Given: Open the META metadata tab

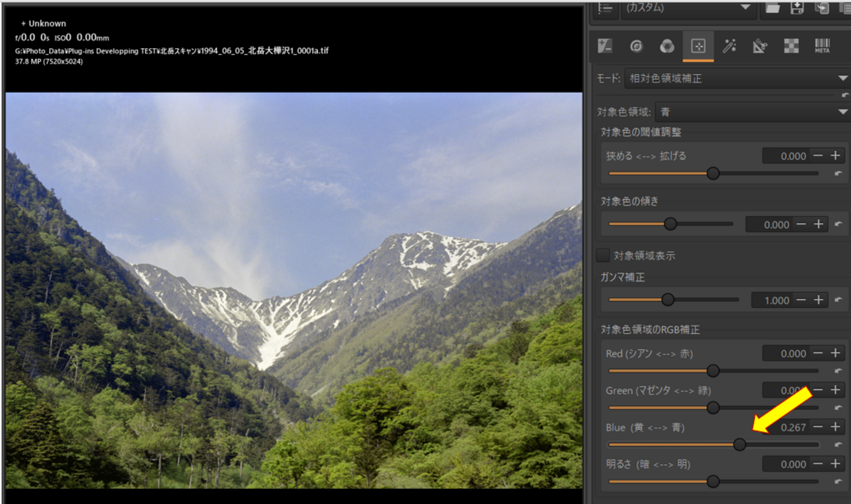Looking at the screenshot, I should click(x=822, y=46).
